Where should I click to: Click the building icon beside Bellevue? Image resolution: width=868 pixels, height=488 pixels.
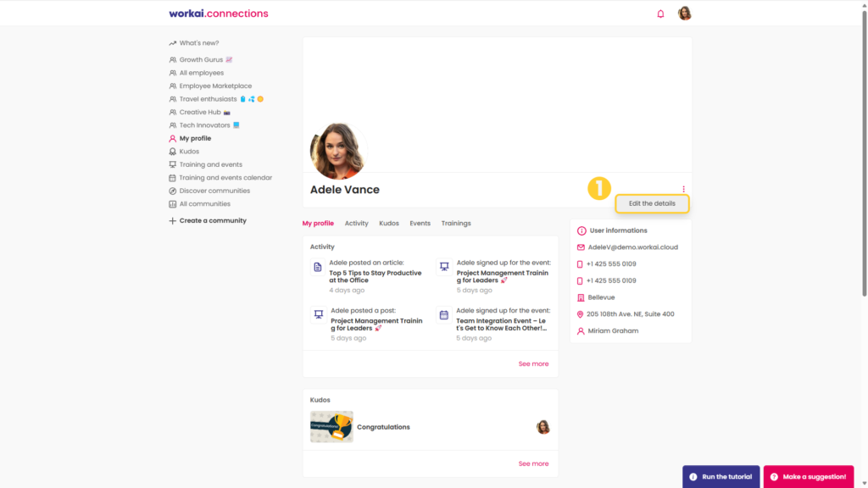[x=581, y=297]
